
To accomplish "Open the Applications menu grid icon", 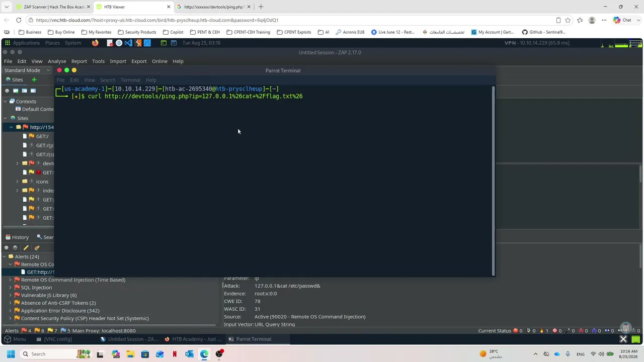I will click(8, 43).
